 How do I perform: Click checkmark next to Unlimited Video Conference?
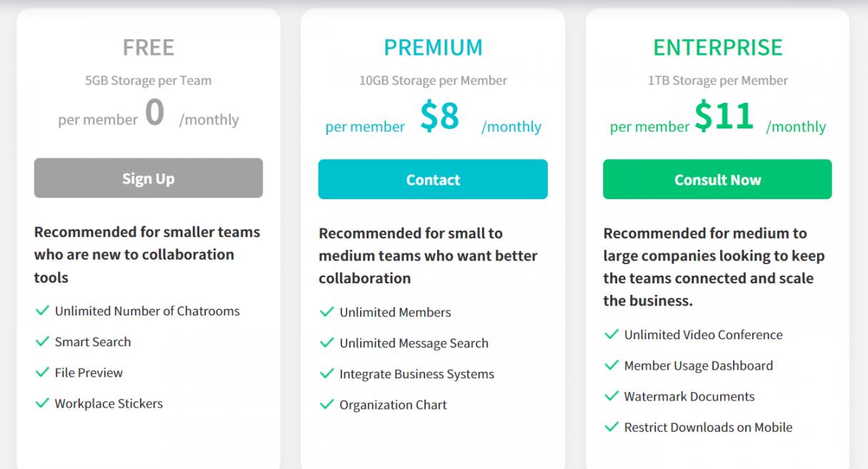[x=612, y=334]
